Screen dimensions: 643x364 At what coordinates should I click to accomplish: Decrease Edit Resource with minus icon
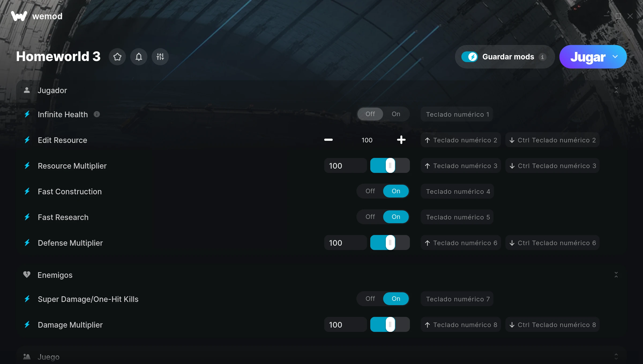(x=328, y=140)
